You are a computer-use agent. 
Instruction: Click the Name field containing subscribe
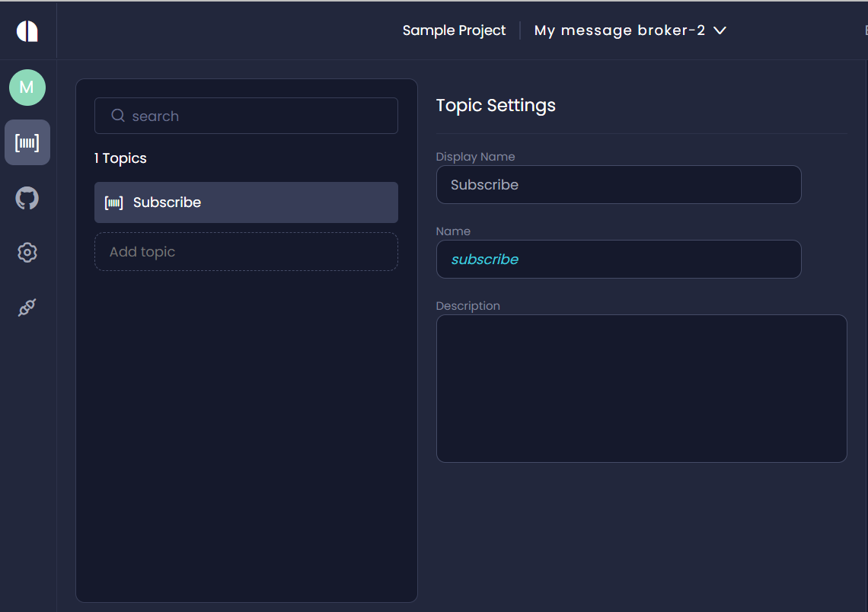pyautogui.click(x=618, y=260)
